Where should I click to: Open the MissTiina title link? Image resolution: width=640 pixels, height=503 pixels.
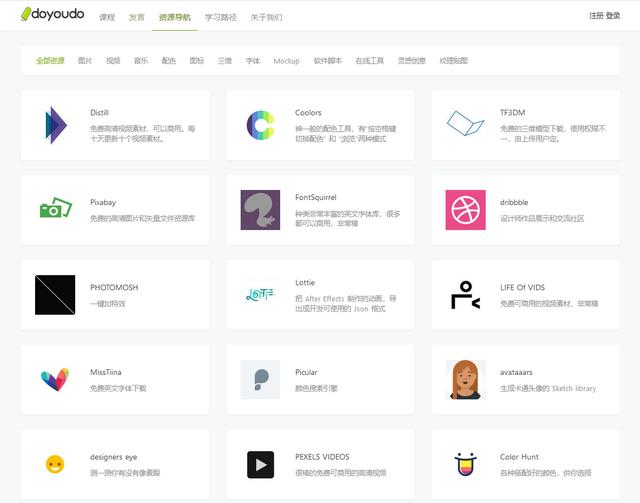point(106,372)
